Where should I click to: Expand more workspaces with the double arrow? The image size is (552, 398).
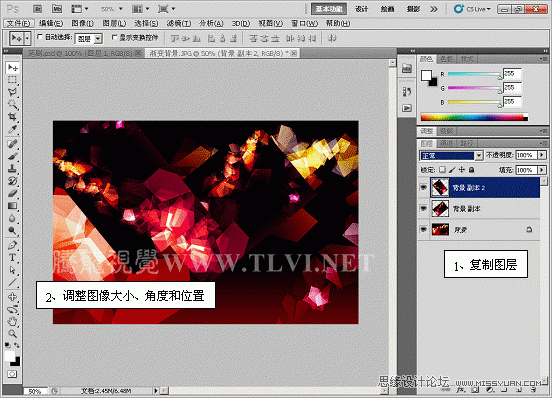(x=434, y=9)
